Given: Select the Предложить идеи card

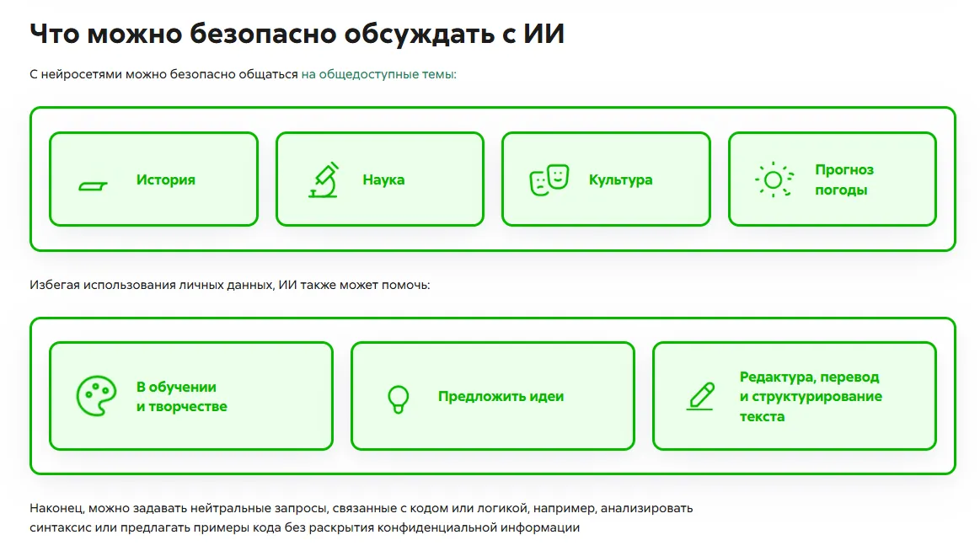Looking at the screenshot, I should tap(493, 395).
